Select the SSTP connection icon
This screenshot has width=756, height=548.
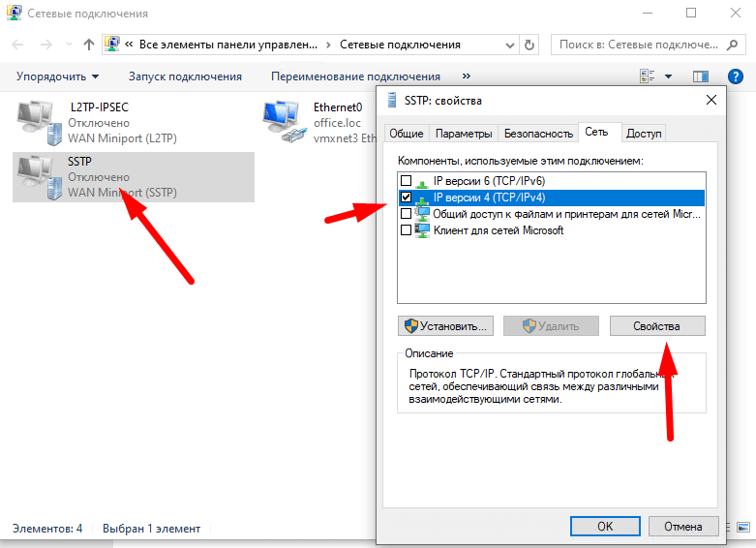41,177
